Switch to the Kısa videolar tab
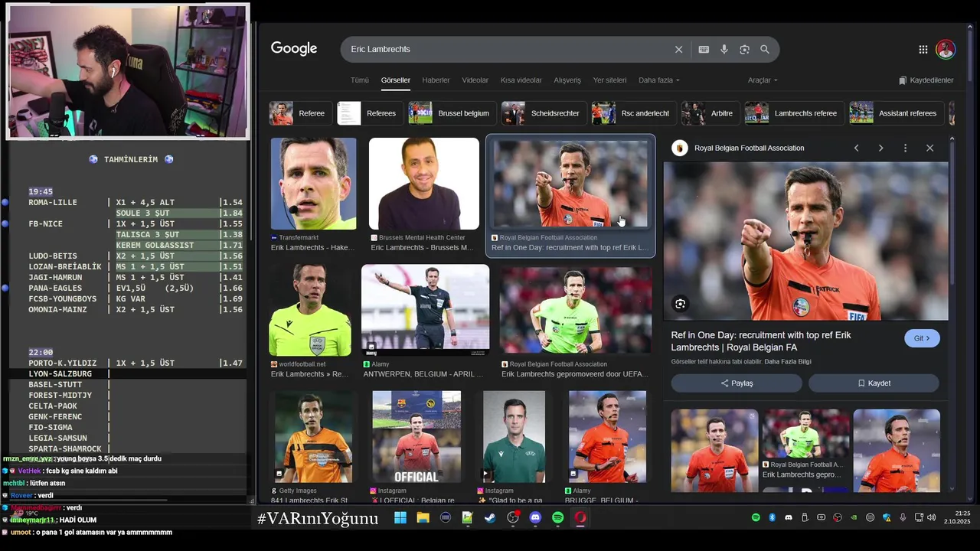The height and width of the screenshot is (551, 980). [x=521, y=80]
